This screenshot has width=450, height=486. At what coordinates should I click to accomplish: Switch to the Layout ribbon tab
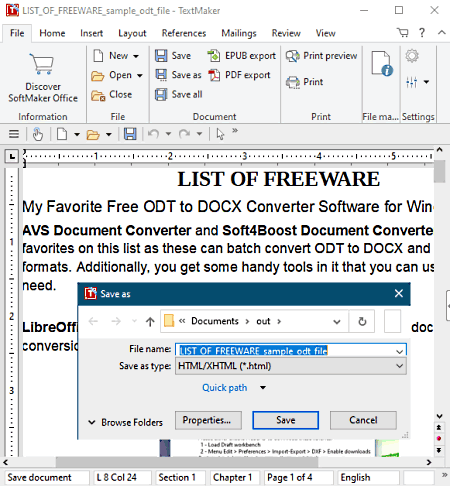pyautogui.click(x=132, y=33)
